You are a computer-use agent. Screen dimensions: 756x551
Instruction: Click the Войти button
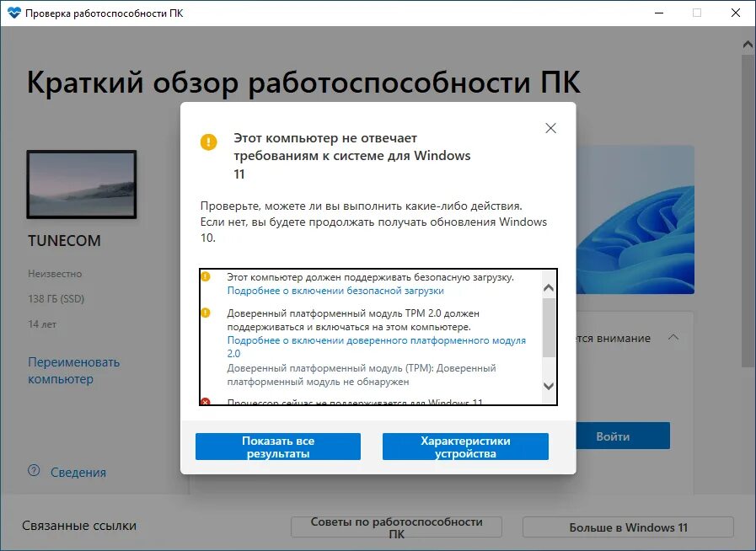pyautogui.click(x=623, y=436)
